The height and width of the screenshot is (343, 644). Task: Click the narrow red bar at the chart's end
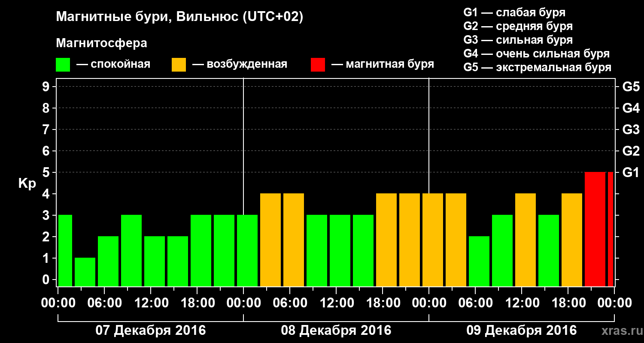611,229
